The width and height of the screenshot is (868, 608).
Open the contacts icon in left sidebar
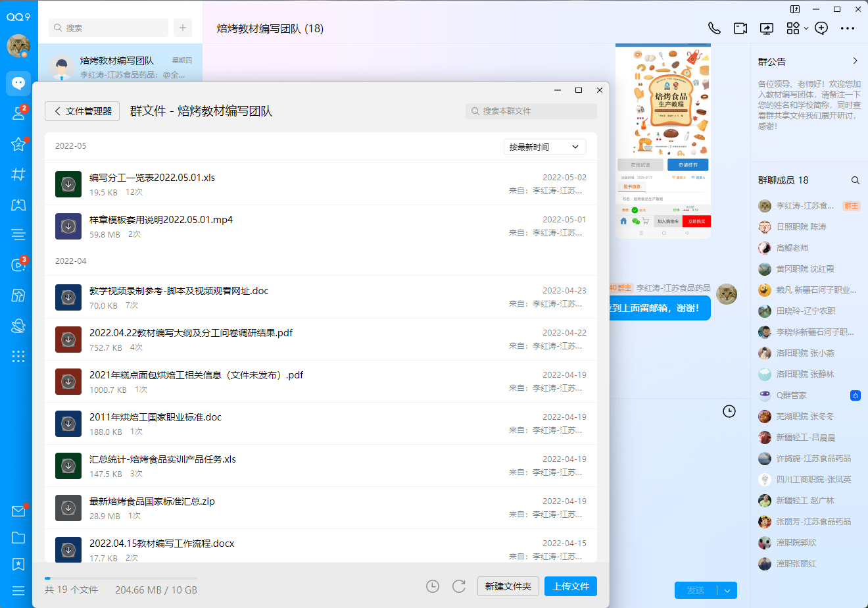point(18,113)
